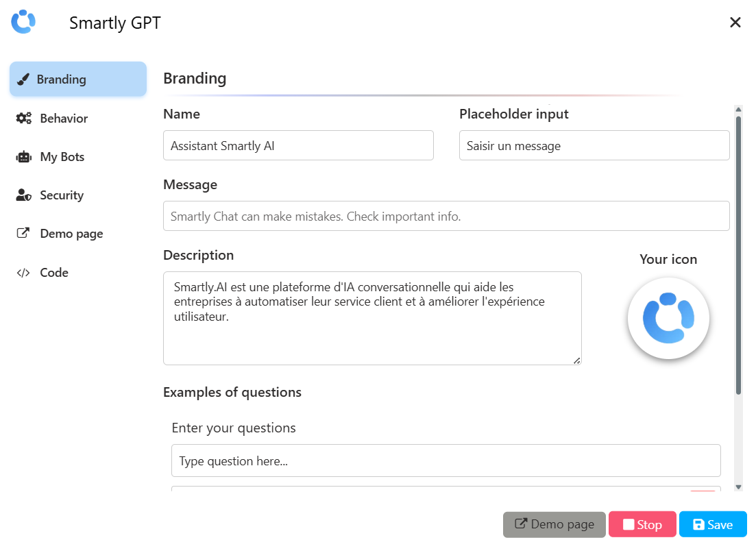Click the square Stop icon
This screenshot has width=756, height=540.
coord(629,524)
